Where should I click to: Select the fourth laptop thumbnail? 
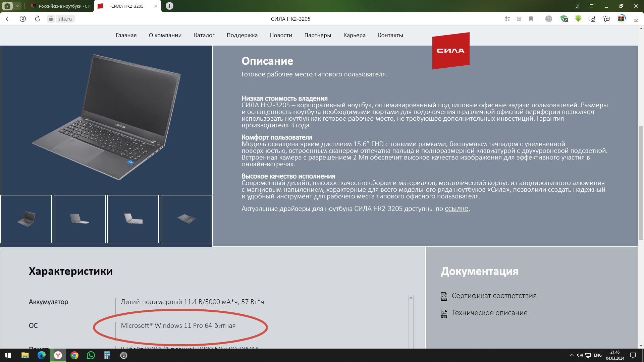[186, 219]
